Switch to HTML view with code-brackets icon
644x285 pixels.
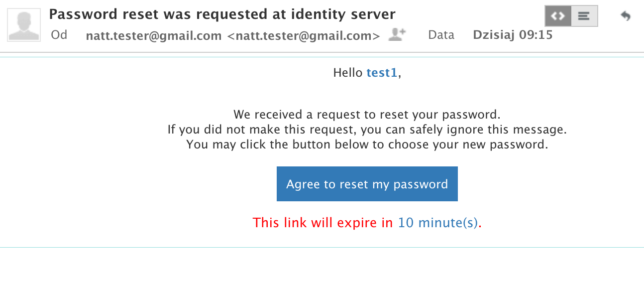pos(558,16)
